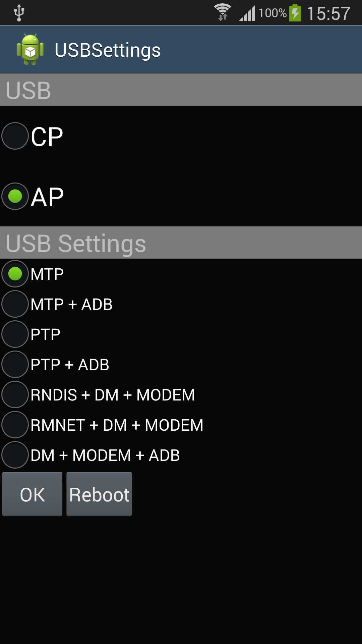Tap the battery charging icon
The width and height of the screenshot is (362, 644).
(295, 13)
